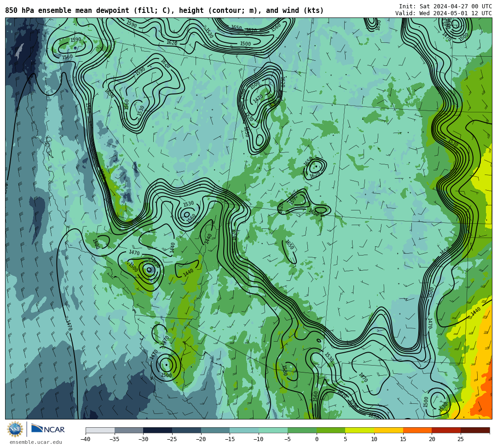Pick the grey-teal -20 to -15 colorbar swatch
Screen dimensions: 497x448
click(215, 430)
